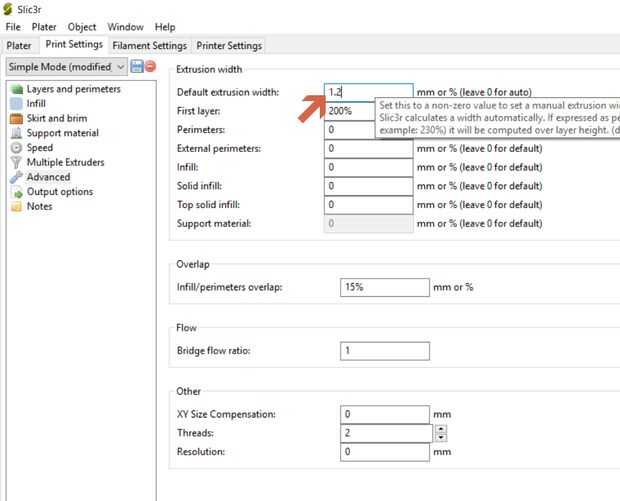This screenshot has height=501, width=620.
Task: Click the Support material building icon
Action: (x=16, y=133)
